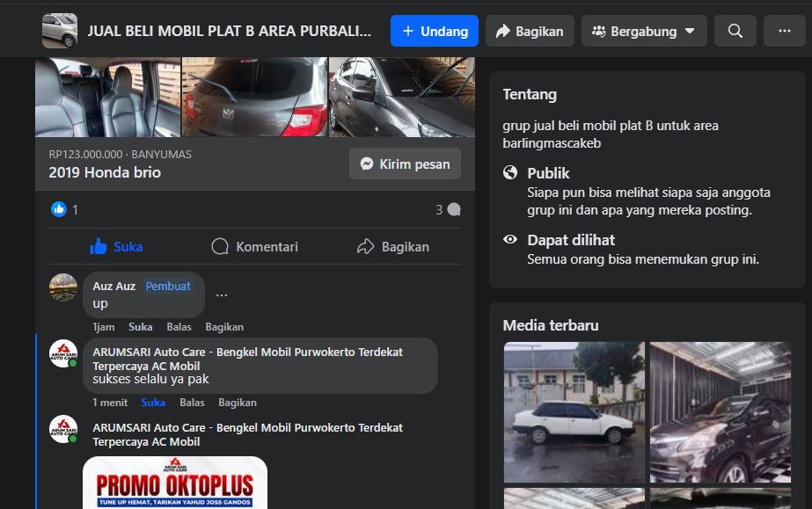Open ARUMSARI avatar beside 'sukses selalu' comment
This screenshot has width=812, height=509.
pyautogui.click(x=63, y=353)
